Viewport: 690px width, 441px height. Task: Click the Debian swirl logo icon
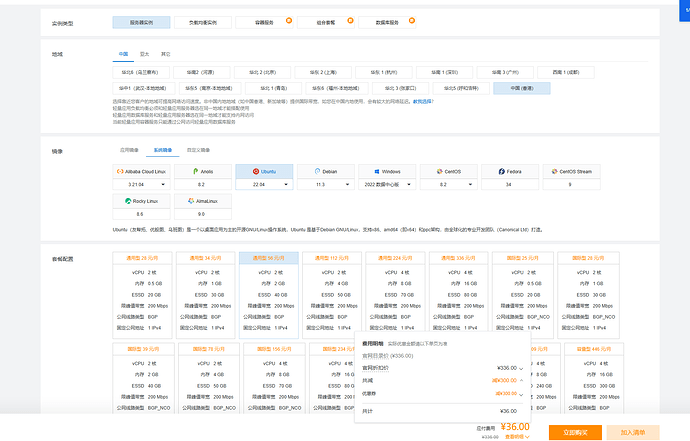[317, 171]
